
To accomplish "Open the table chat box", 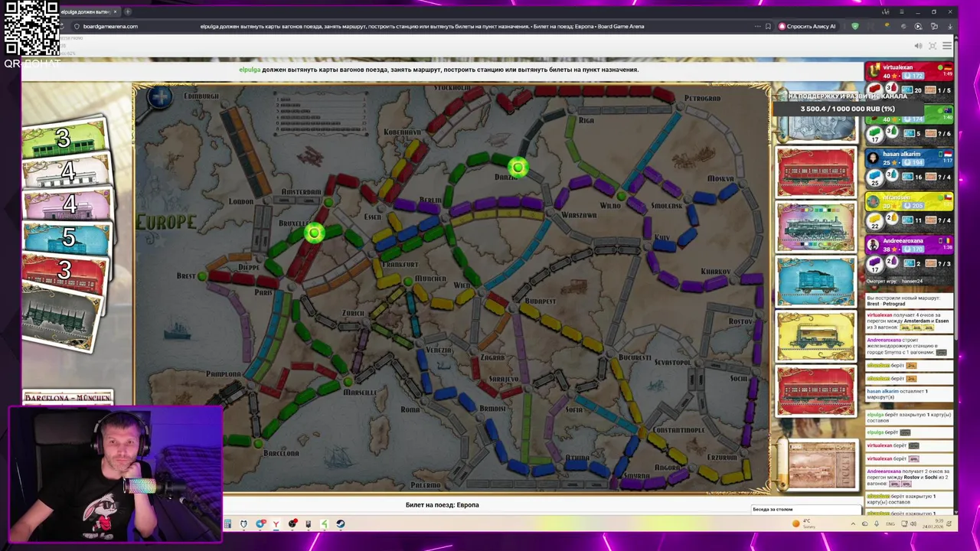I will pos(805,509).
